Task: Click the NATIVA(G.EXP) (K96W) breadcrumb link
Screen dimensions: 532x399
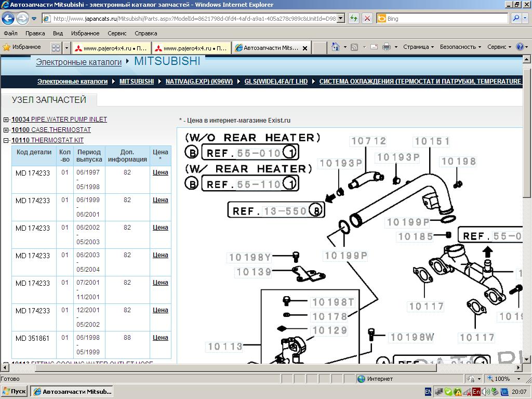Action: coord(199,82)
